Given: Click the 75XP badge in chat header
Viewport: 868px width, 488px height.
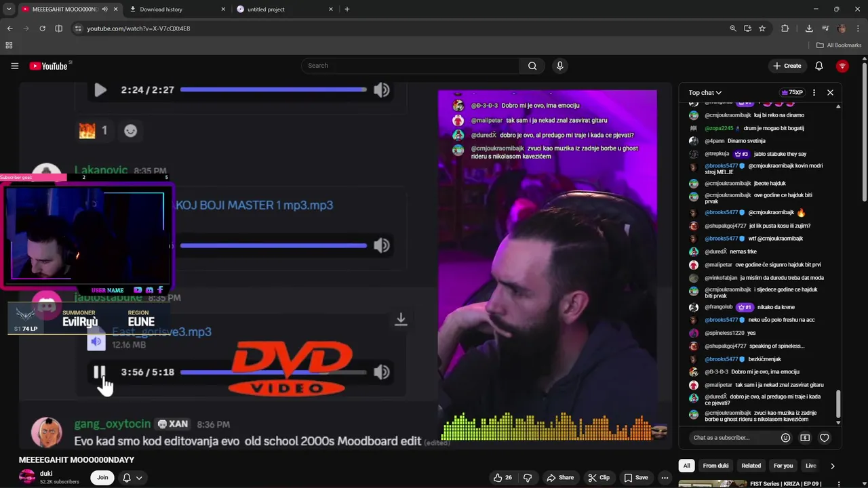Looking at the screenshot, I should click(x=792, y=93).
